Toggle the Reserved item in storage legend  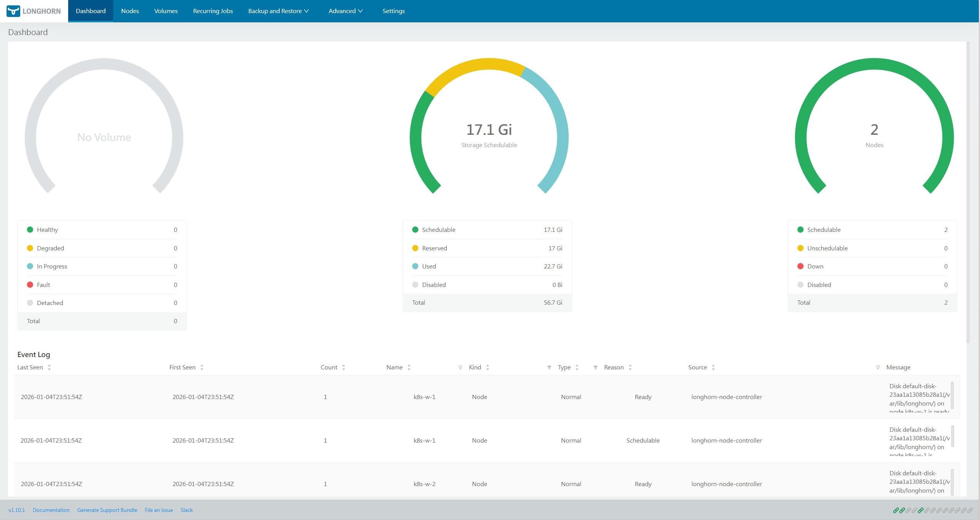tap(435, 248)
